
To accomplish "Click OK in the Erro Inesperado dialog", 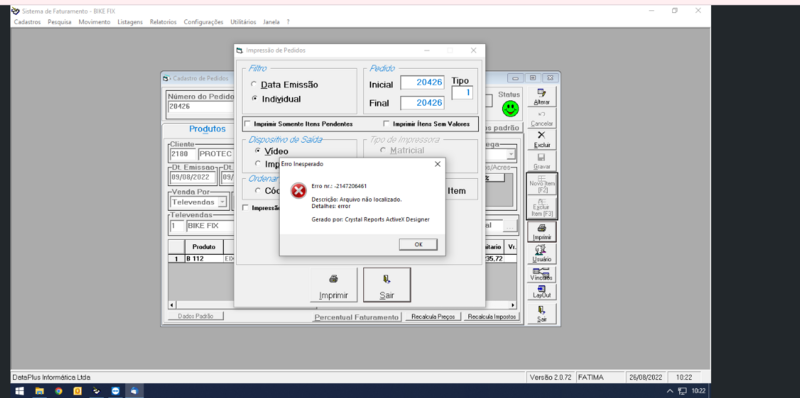I will click(x=418, y=244).
